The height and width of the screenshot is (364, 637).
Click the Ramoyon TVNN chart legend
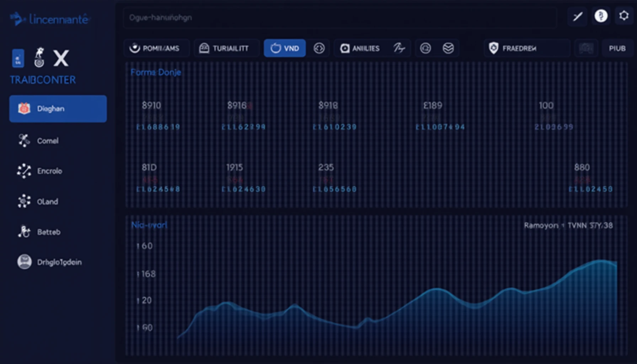coord(568,225)
